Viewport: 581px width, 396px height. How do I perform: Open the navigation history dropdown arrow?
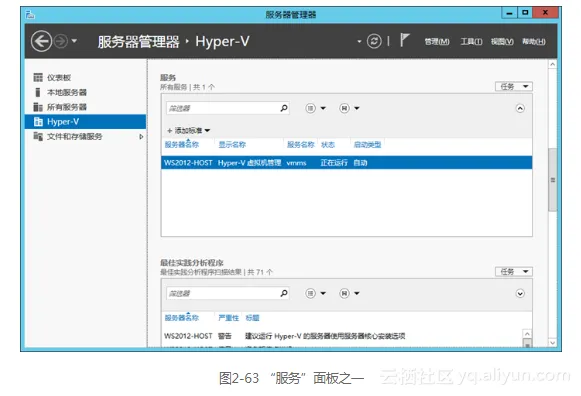click(74, 41)
